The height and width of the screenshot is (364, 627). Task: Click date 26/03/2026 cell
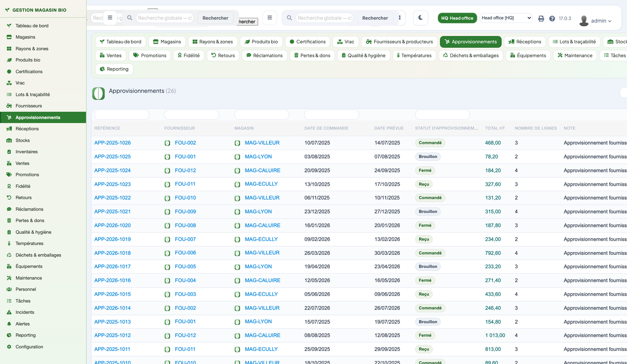(x=317, y=253)
